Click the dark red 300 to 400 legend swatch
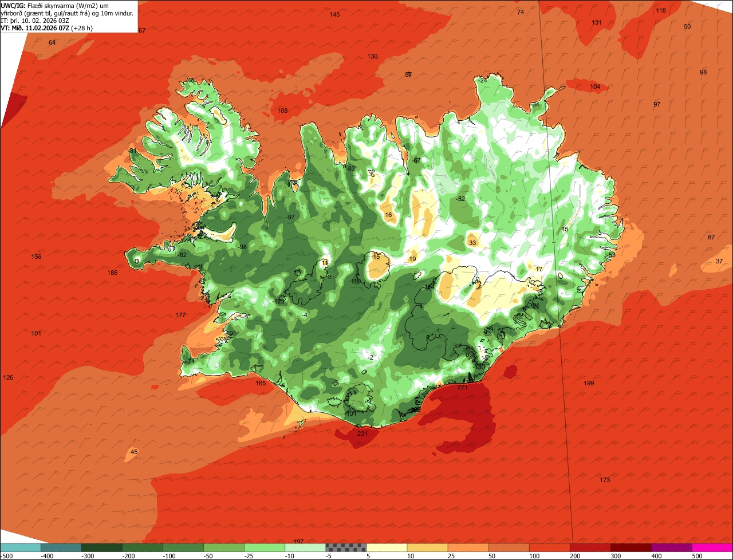This screenshot has width=733, height=560. (631, 548)
